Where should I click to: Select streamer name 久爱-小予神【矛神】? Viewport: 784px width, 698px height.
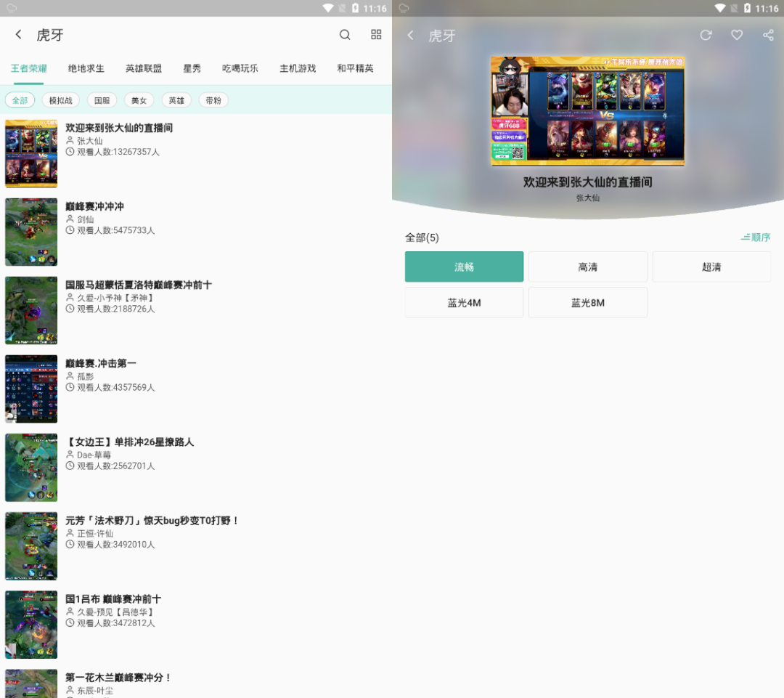click(115, 298)
